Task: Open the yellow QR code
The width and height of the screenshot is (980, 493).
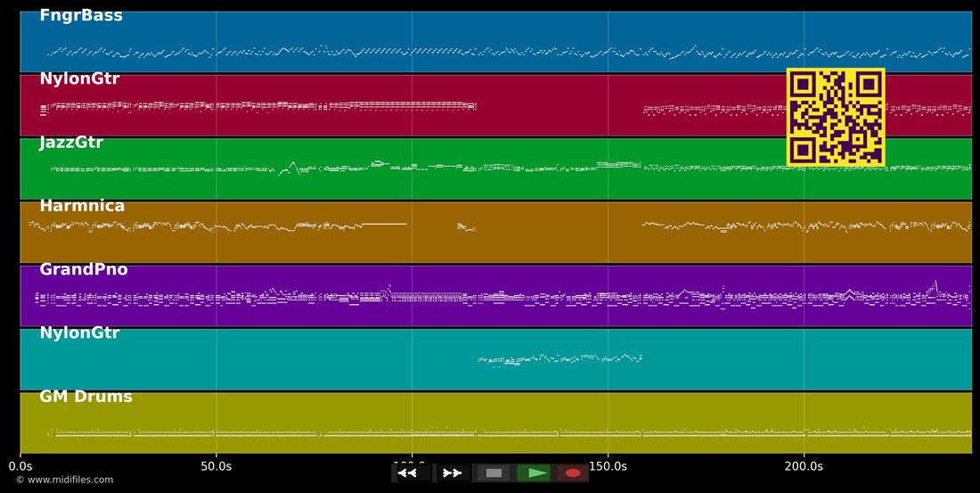Action: [x=836, y=117]
